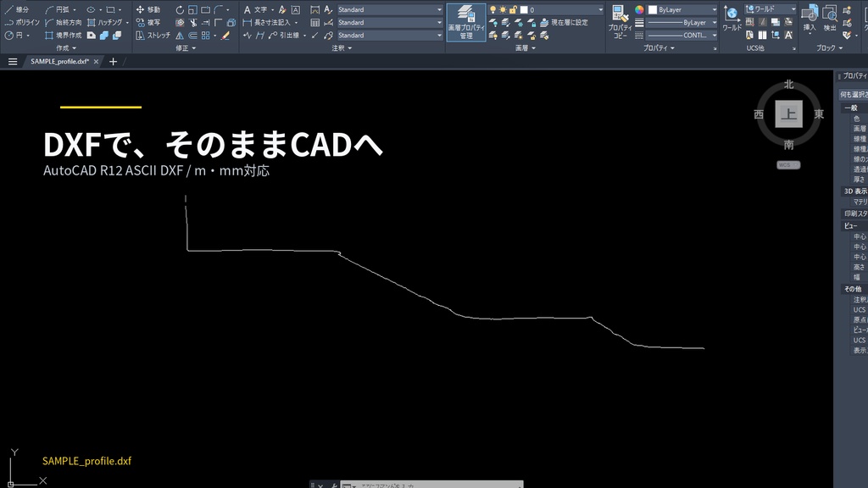Open a new drawing tab with plus

pyautogui.click(x=113, y=61)
